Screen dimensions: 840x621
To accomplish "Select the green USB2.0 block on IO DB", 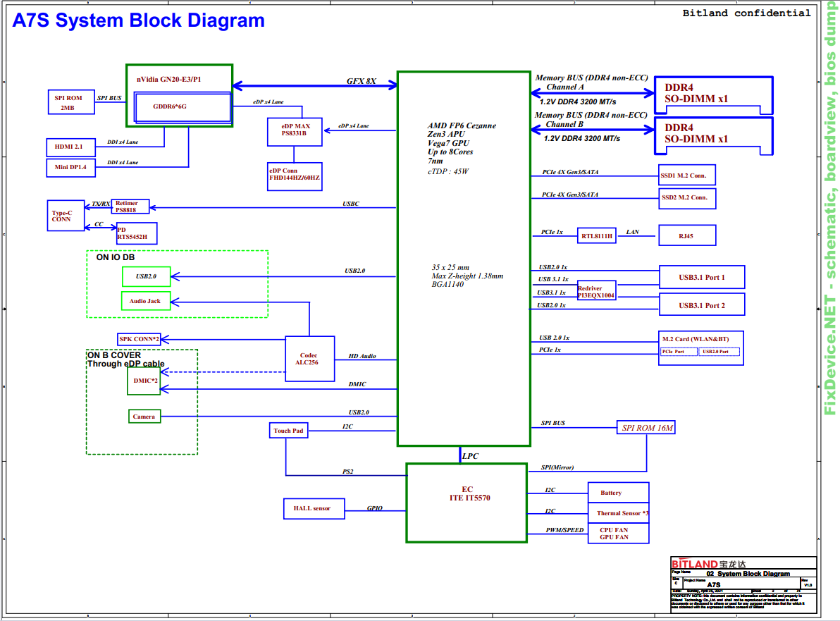I will [x=147, y=276].
